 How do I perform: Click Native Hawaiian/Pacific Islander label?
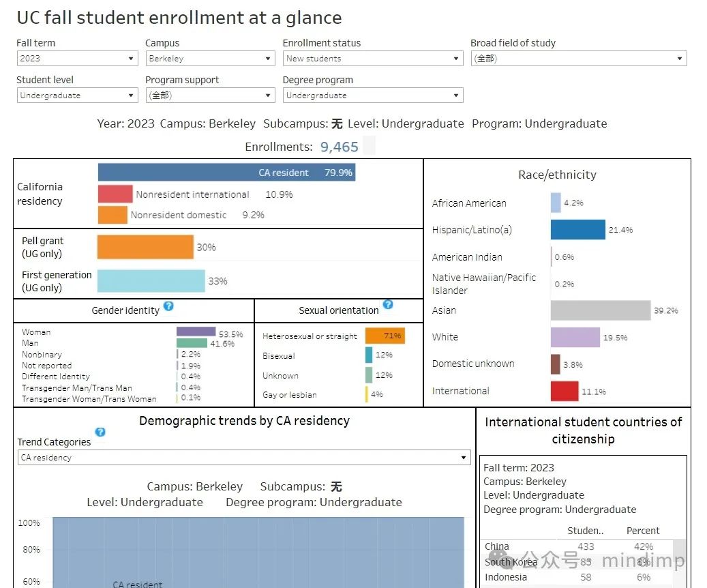(x=484, y=284)
